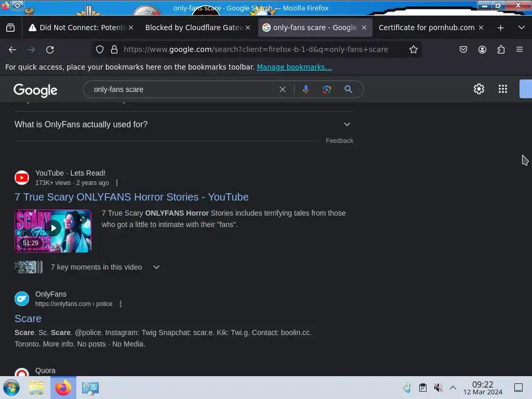532x399 pixels.
Task: Go forward to the next page
Action: [31, 49]
